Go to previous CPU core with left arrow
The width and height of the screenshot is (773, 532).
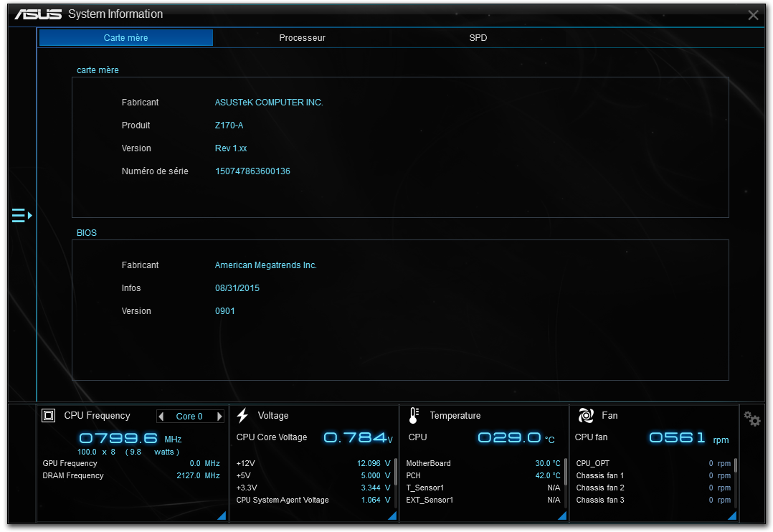(x=161, y=417)
